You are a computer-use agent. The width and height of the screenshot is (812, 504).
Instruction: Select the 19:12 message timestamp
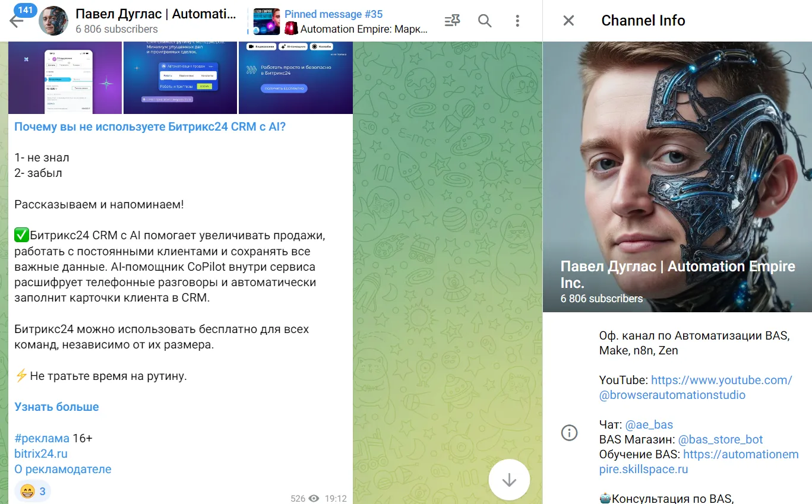click(x=336, y=499)
